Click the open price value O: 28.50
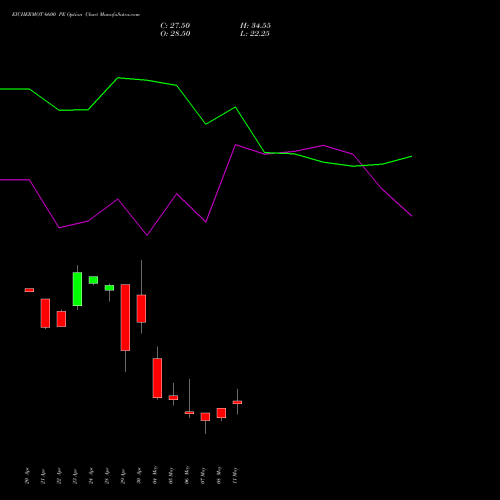Screen dimensions: 500x500 [175, 34]
